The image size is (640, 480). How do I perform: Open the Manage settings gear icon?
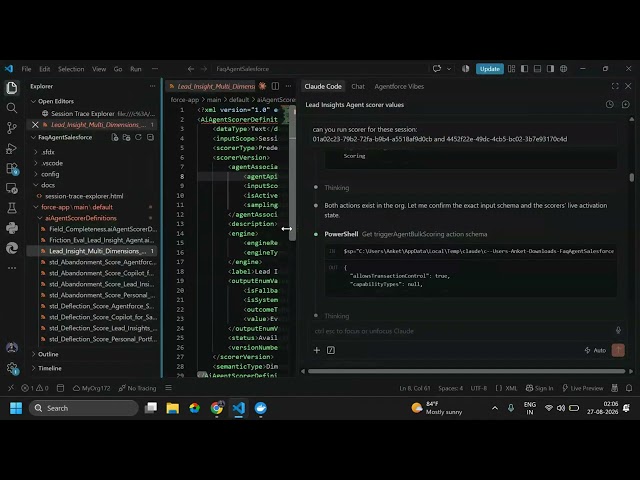[12, 368]
